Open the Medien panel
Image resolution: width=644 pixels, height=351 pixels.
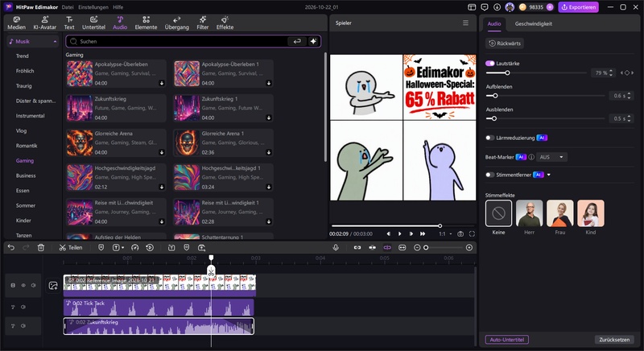click(x=16, y=23)
